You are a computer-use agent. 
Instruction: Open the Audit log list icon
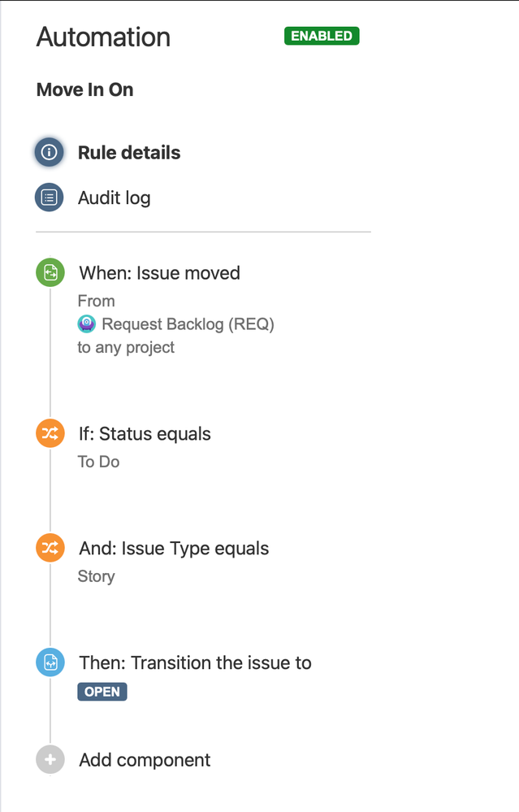(50, 198)
